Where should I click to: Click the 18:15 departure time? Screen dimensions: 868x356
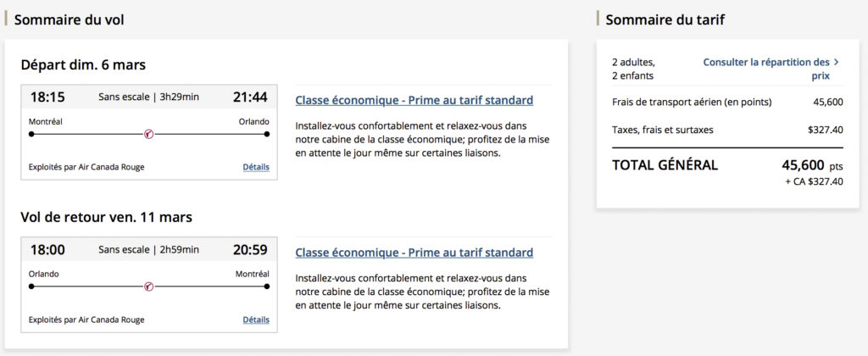pos(47,97)
